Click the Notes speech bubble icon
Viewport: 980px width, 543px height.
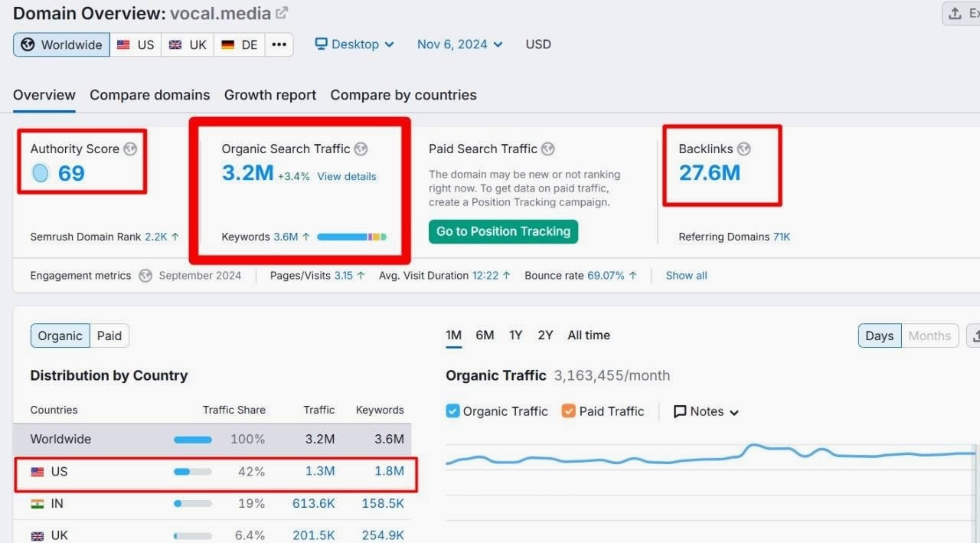pos(680,411)
